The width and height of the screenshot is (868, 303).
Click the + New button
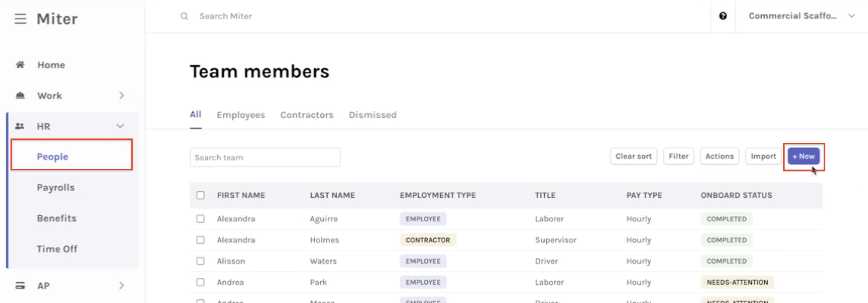[x=803, y=157]
